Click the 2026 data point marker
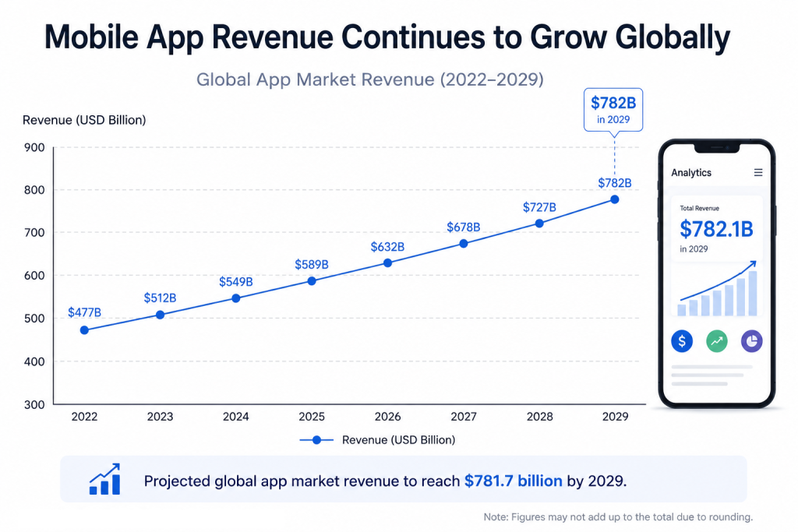This screenshot has width=798, height=532. [388, 263]
